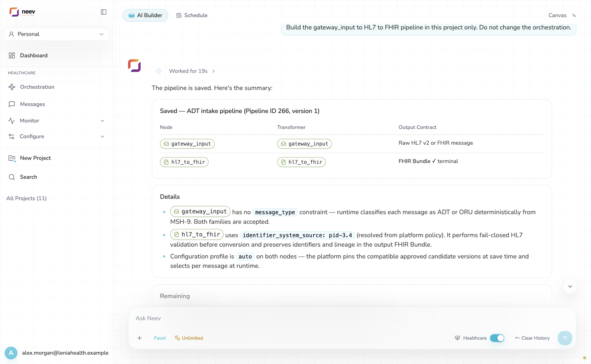Viewport: 591px width, 364px height.
Task: Click gateway_input chip in Transformer column
Action: click(x=304, y=144)
